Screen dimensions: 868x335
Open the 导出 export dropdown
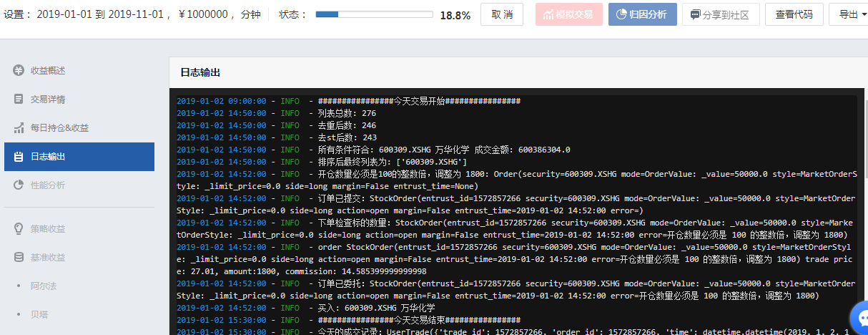(849, 14)
